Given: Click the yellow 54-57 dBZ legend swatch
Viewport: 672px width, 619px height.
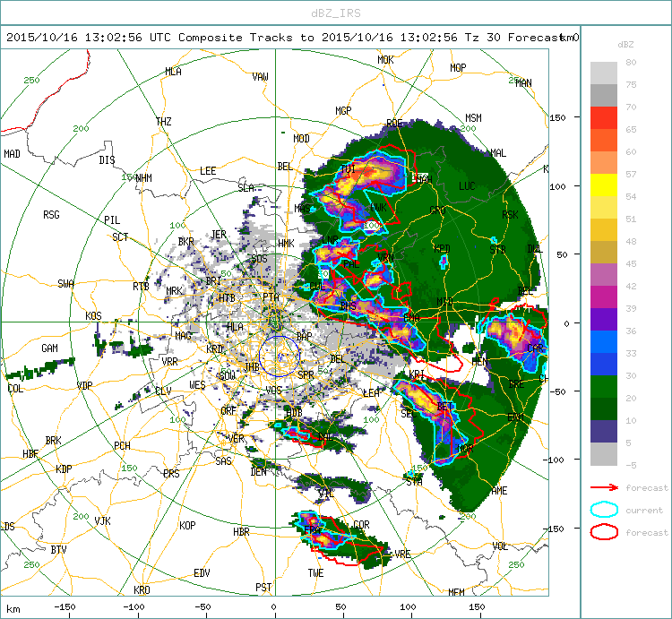Looking at the screenshot, I should (x=603, y=185).
